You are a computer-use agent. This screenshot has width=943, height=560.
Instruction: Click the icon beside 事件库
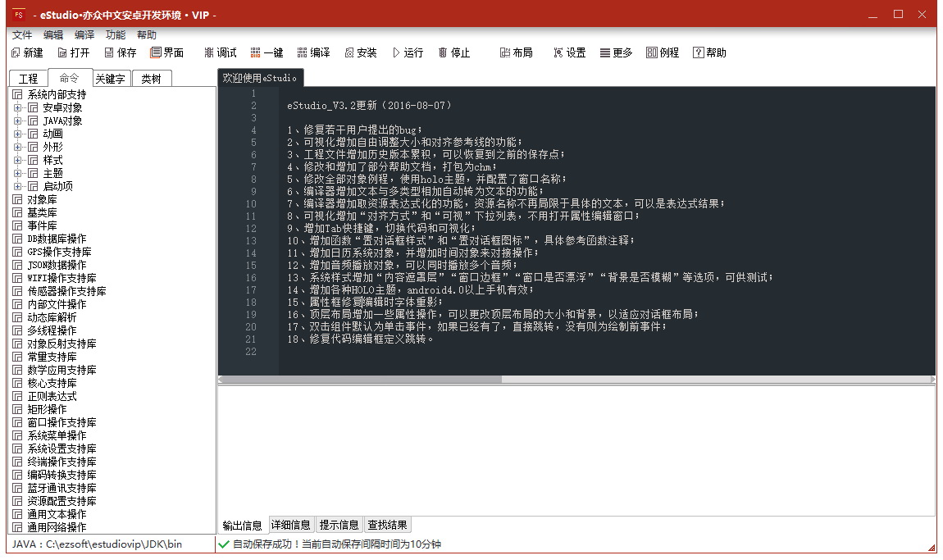point(17,226)
